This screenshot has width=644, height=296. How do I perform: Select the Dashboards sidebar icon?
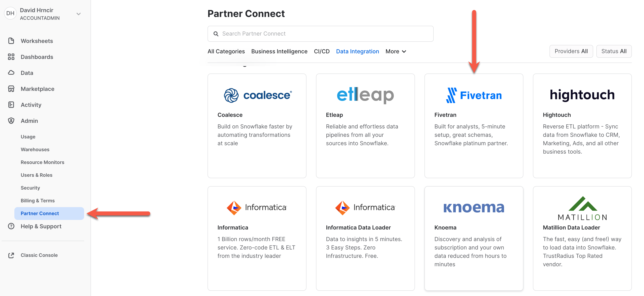tap(11, 57)
